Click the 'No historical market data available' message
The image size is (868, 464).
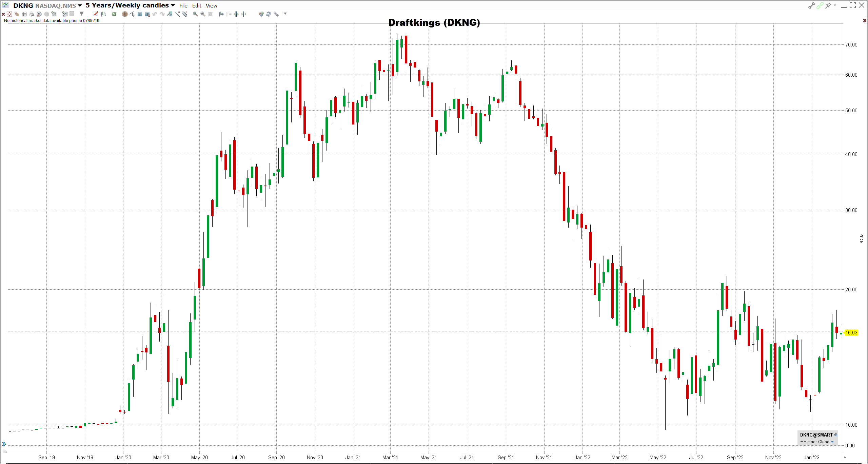tap(52, 21)
